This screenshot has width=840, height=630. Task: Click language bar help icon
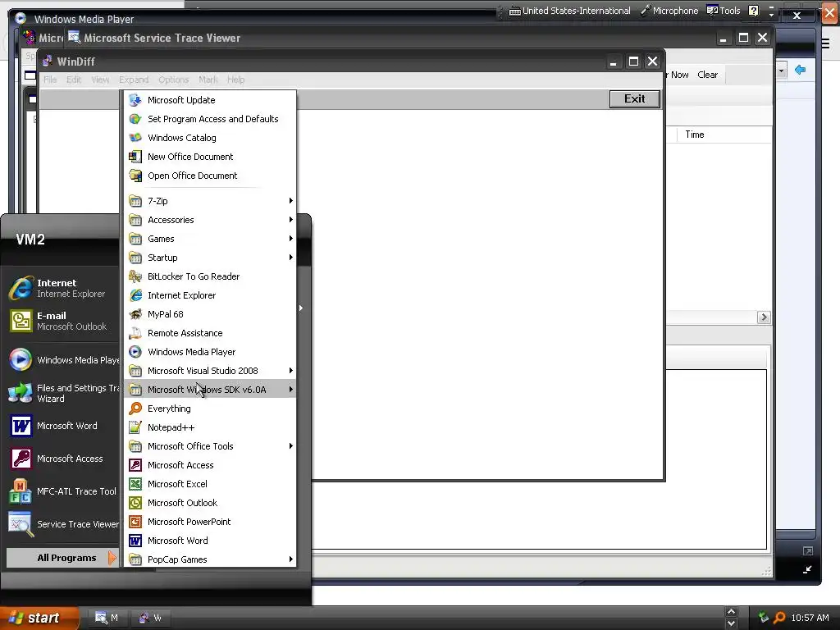753,11
